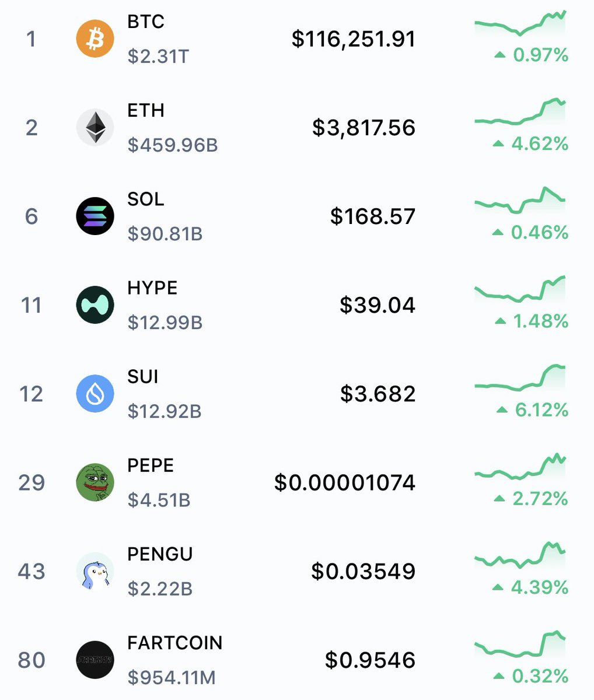Open the BTC price chart sparkline
The height and width of the screenshot is (700, 594).
(x=520, y=23)
